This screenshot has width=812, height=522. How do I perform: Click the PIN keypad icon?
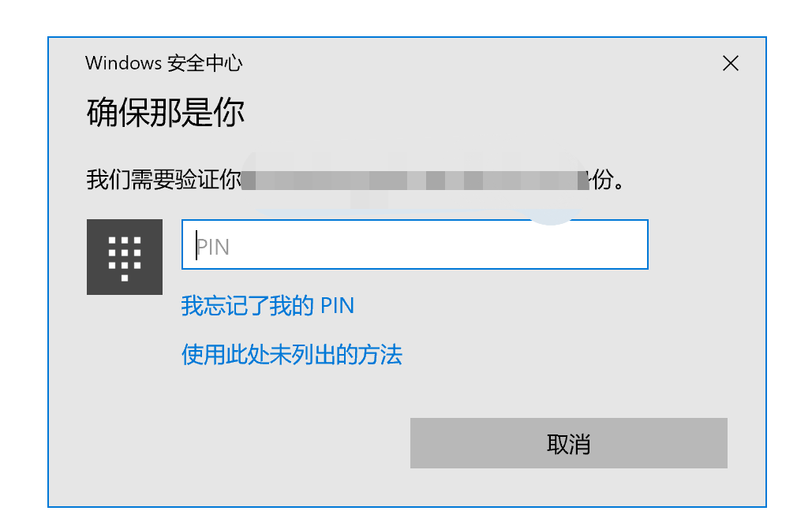125,257
